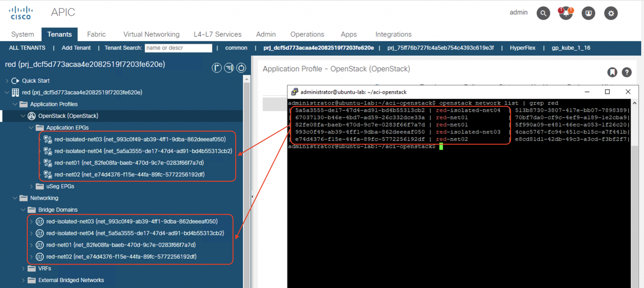Collapse the red tenant tree node
The width and height of the screenshot is (644, 288).
[7, 92]
